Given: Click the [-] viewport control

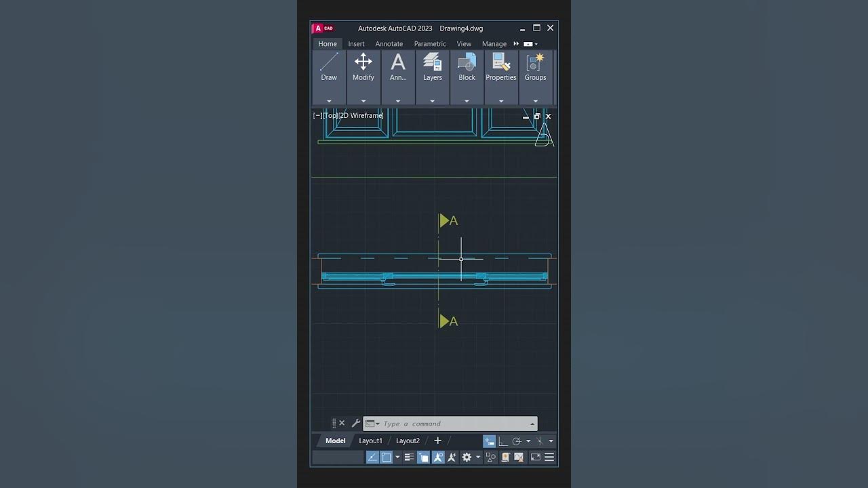Looking at the screenshot, I should (317, 115).
